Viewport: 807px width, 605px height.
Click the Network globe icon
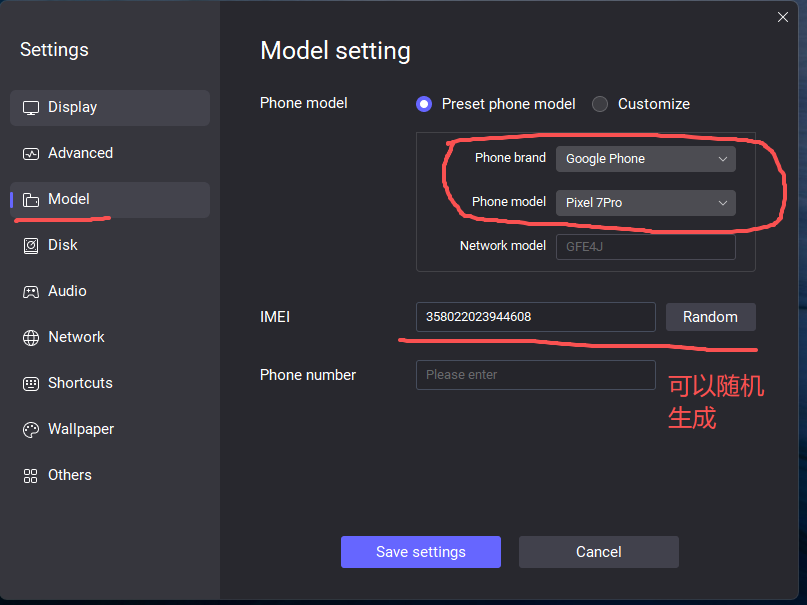[x=31, y=338]
